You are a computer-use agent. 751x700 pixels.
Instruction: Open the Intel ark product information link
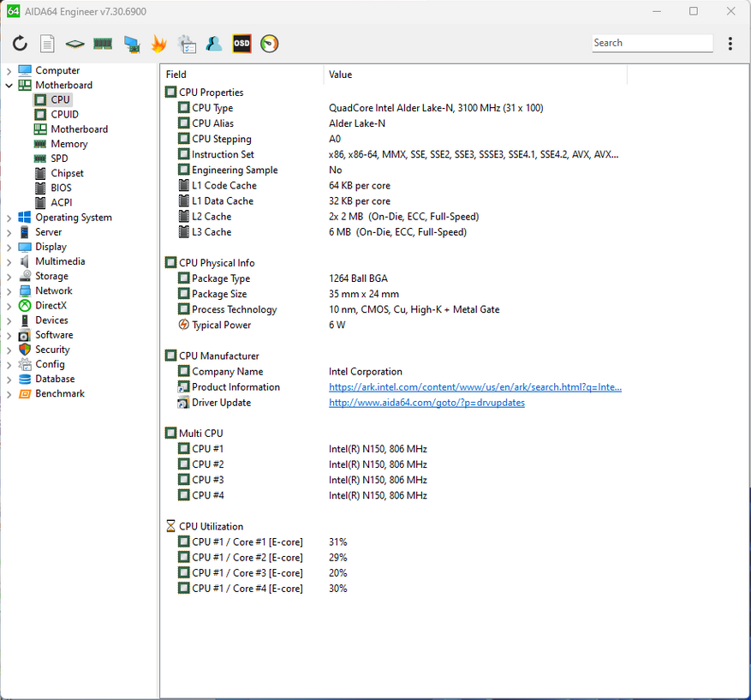tap(474, 387)
